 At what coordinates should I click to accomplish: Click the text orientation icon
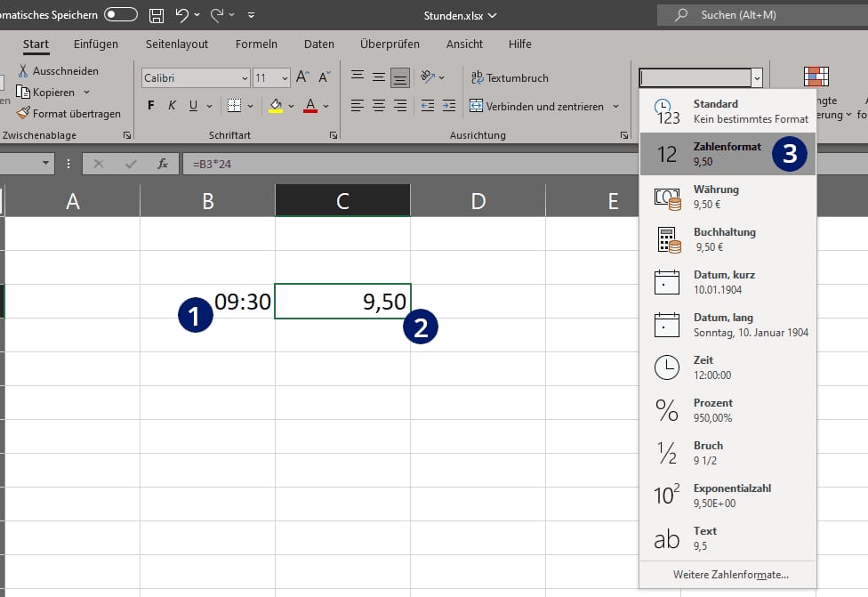coord(428,77)
